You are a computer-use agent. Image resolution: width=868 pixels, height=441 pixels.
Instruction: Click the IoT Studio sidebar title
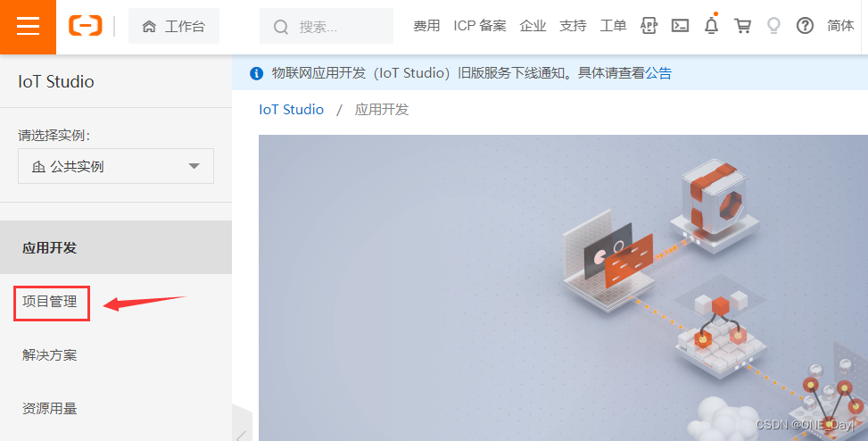tap(56, 81)
